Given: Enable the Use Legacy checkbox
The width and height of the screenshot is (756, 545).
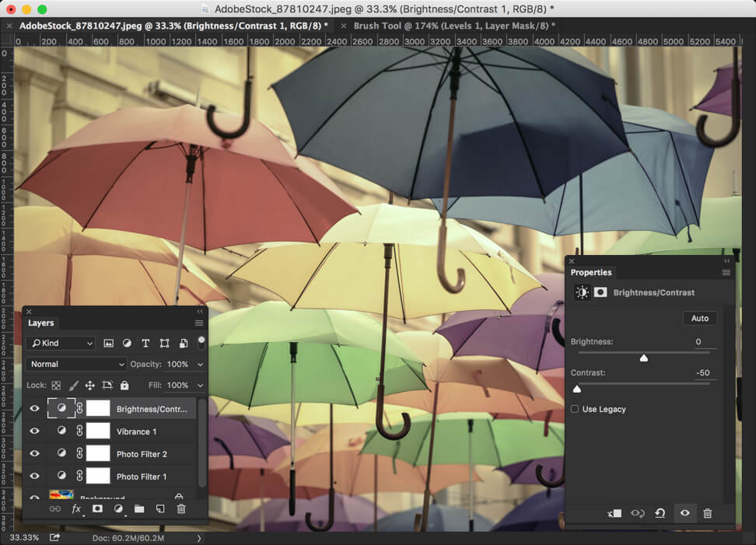Looking at the screenshot, I should coord(575,409).
